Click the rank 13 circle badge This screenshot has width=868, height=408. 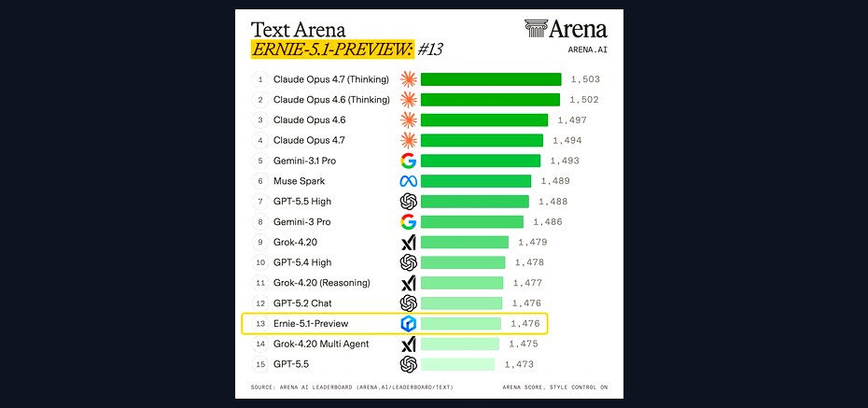(x=260, y=324)
